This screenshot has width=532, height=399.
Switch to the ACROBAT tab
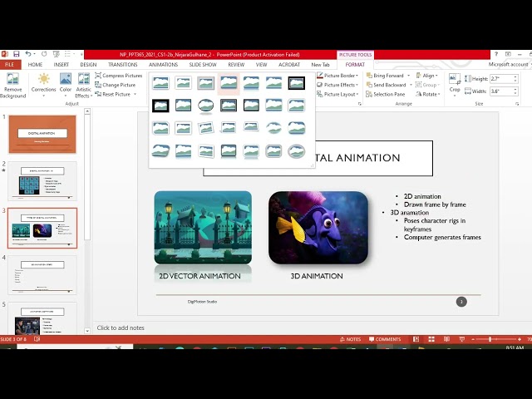289,65
